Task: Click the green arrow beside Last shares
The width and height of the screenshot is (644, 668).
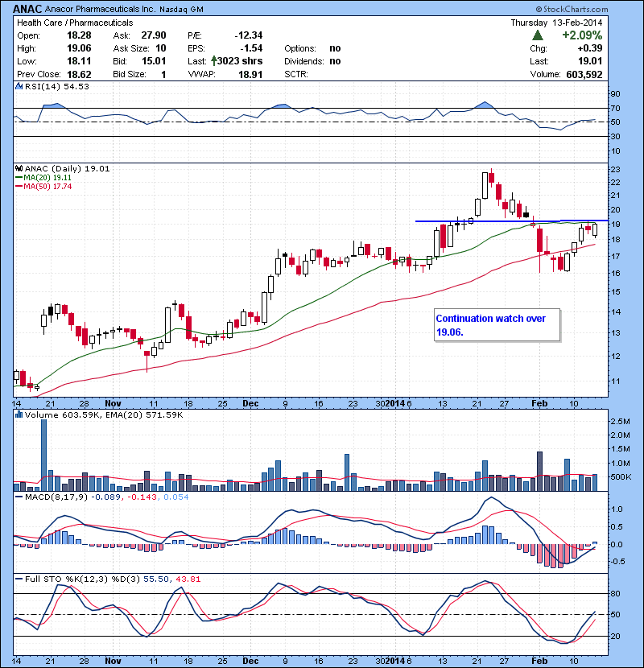Action: pyautogui.click(x=213, y=61)
